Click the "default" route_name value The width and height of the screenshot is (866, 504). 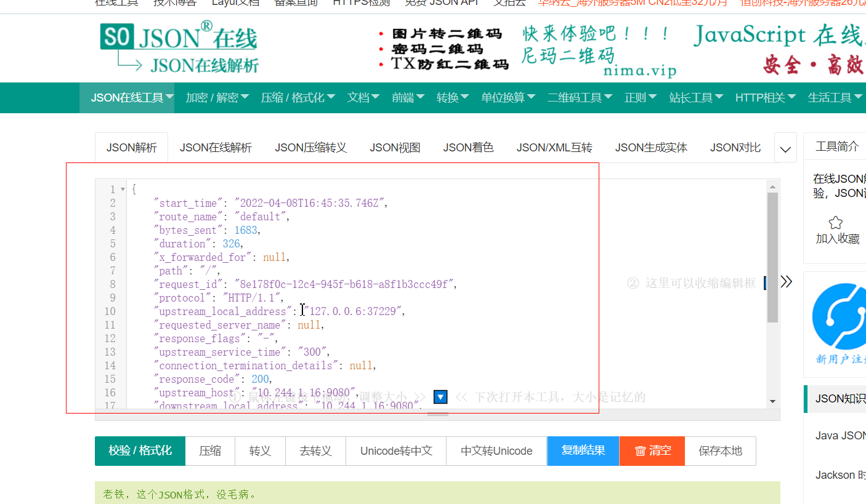[261, 217]
